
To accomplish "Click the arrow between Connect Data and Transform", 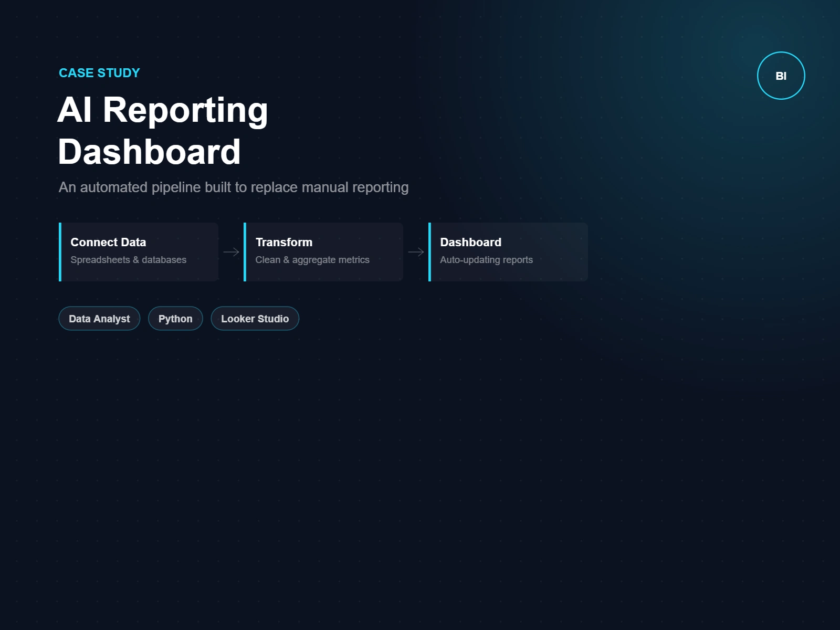I will (x=231, y=252).
